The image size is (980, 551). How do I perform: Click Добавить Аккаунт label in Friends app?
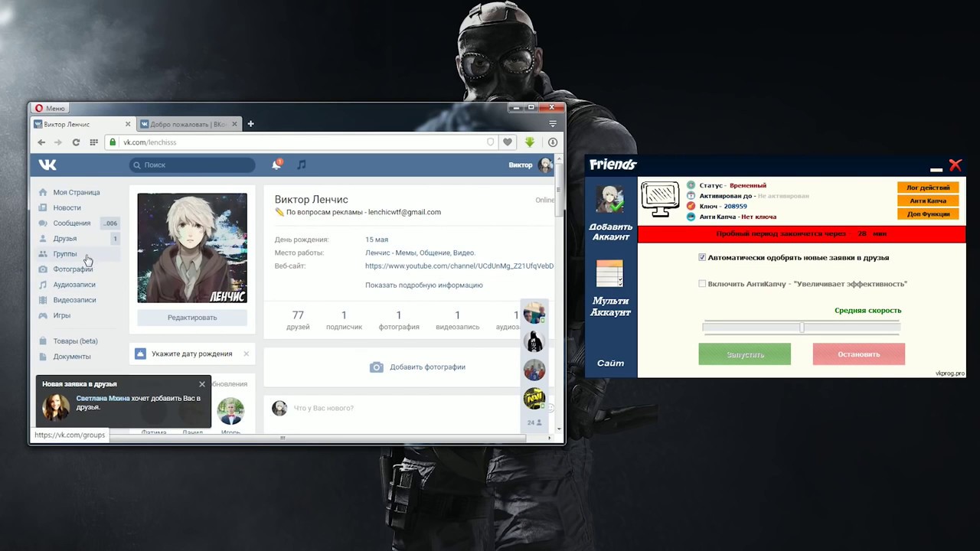[x=610, y=232]
